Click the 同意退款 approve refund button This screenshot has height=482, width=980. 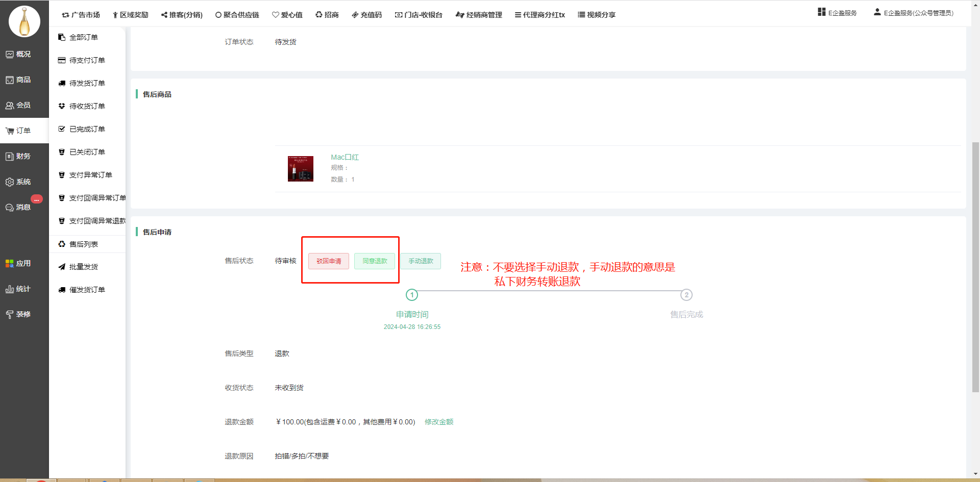pos(375,261)
